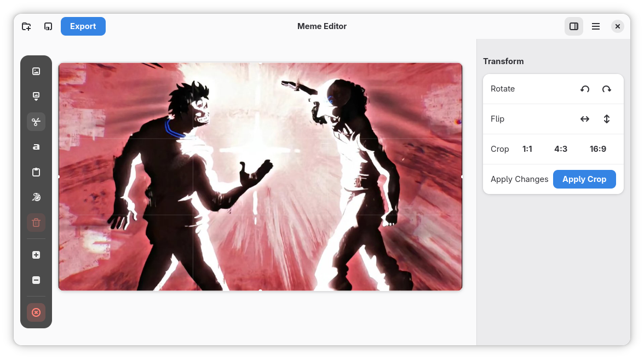The width and height of the screenshot is (644, 359).
Task: Rotate image clockwise
Action: click(607, 89)
